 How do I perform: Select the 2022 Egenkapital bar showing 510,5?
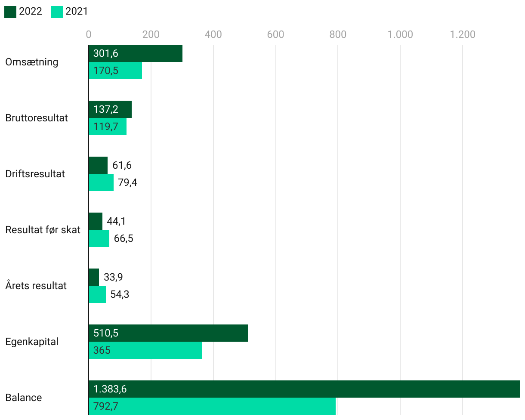pos(168,333)
